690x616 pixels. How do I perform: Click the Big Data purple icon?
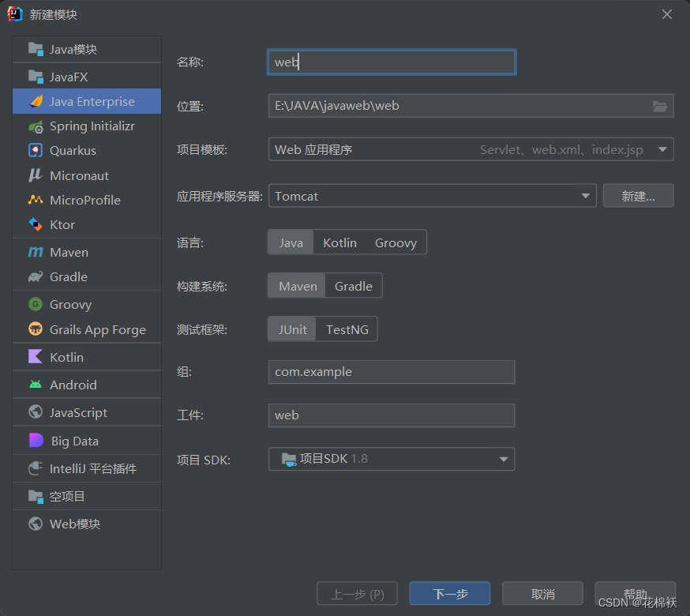tap(36, 441)
